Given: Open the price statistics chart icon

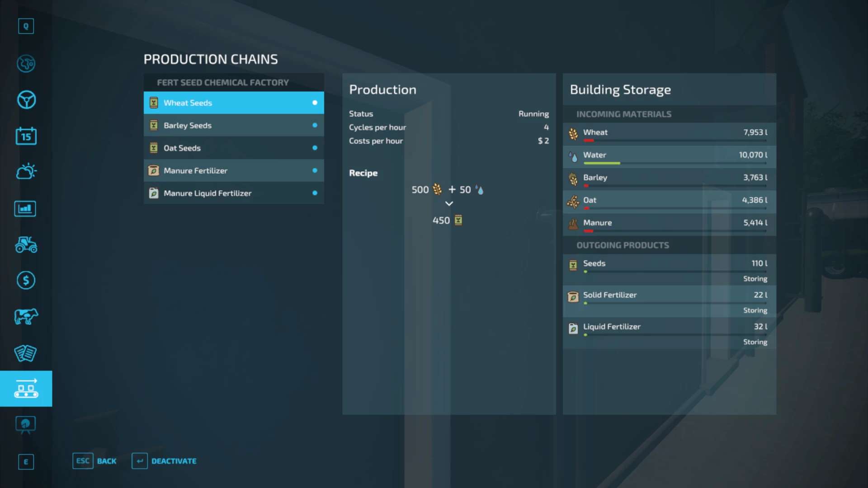Looking at the screenshot, I should 26,208.
